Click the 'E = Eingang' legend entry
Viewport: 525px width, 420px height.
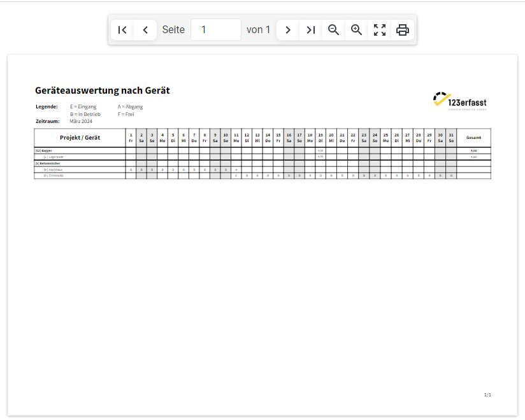(83, 106)
